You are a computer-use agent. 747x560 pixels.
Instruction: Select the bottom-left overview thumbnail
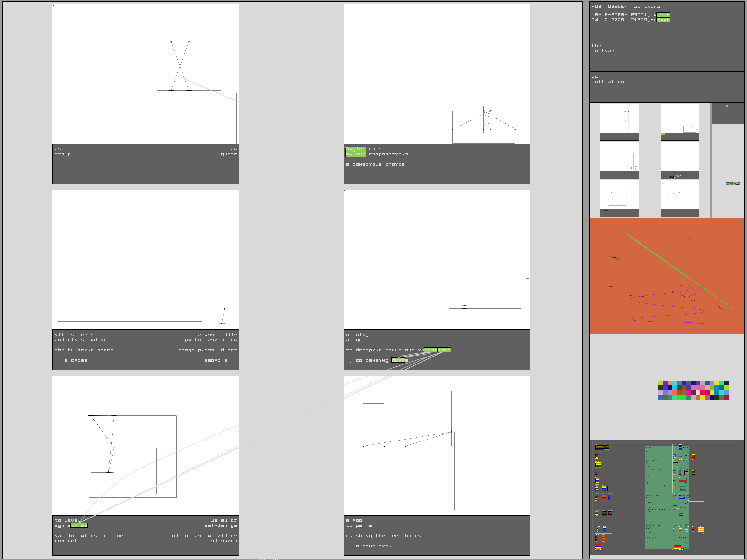pyautogui.click(x=620, y=199)
